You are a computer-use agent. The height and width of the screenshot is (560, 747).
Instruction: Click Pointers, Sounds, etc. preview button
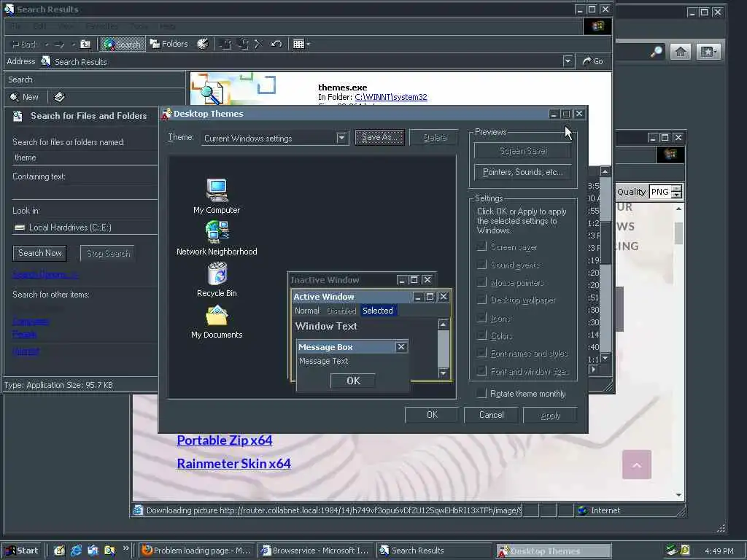tap(523, 172)
